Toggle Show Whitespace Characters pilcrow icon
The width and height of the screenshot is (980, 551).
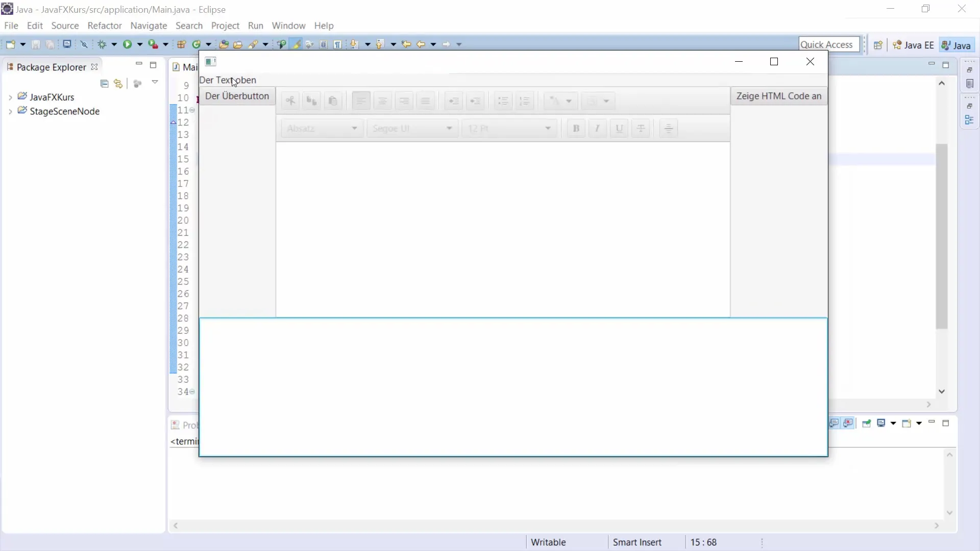337,44
